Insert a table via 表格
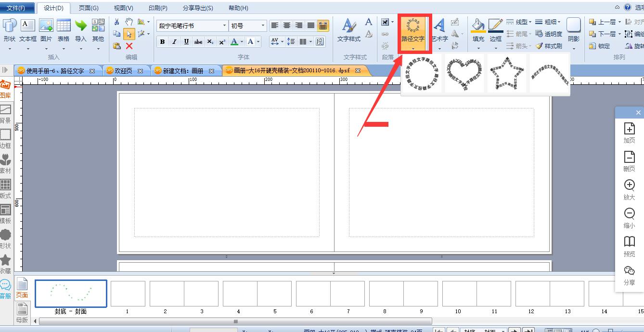The image size is (644, 332). tap(64, 30)
